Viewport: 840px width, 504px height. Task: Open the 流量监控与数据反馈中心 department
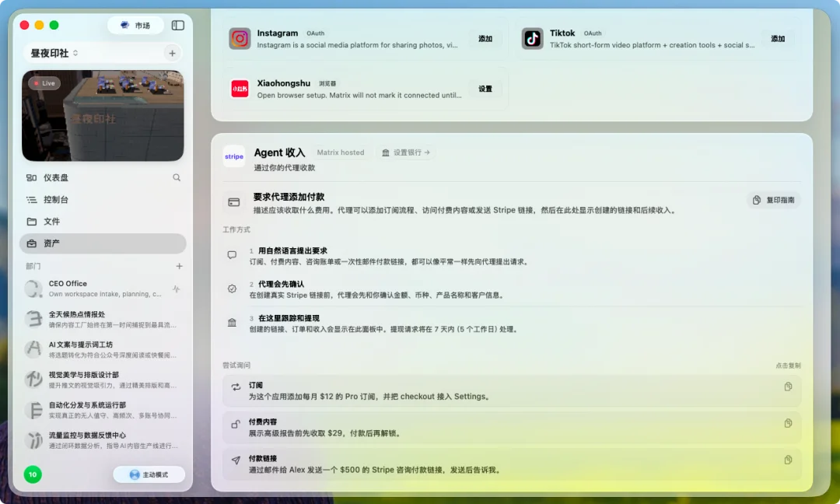pyautogui.click(x=103, y=440)
